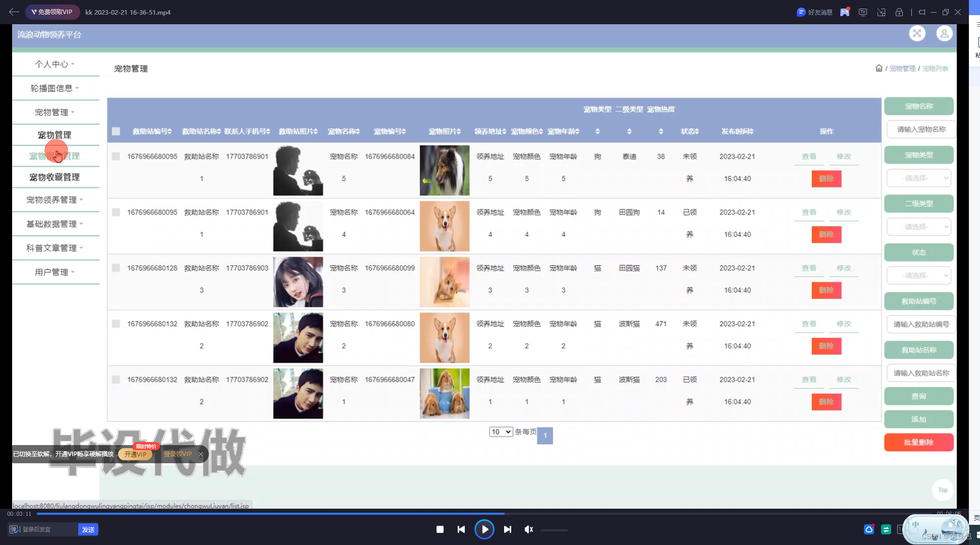Click the 查询 search button

[x=918, y=396]
